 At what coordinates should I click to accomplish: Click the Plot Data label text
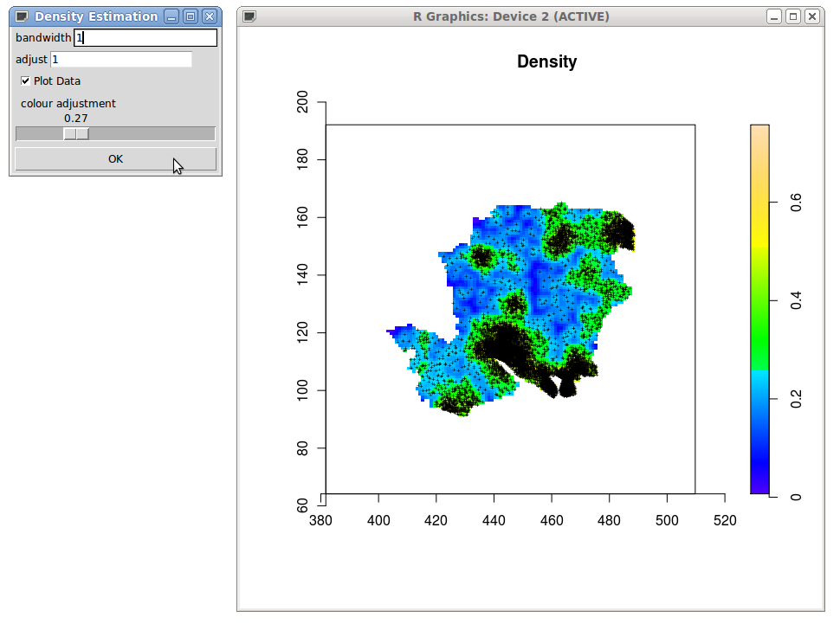pos(57,80)
